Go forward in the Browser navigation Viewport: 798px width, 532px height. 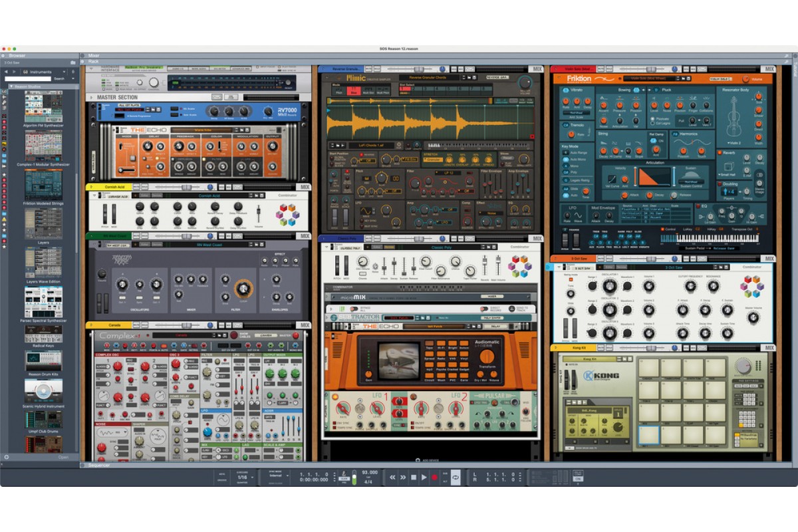click(15, 71)
